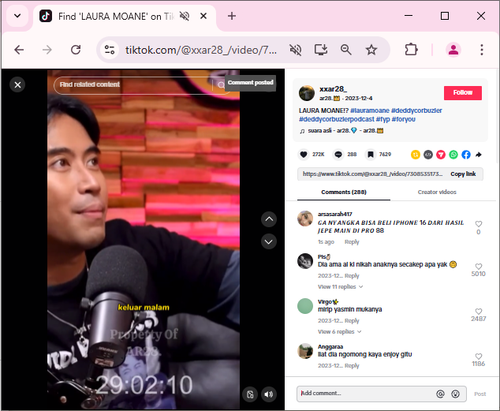
Task: Switch to Creator videos tab
Action: (x=437, y=192)
